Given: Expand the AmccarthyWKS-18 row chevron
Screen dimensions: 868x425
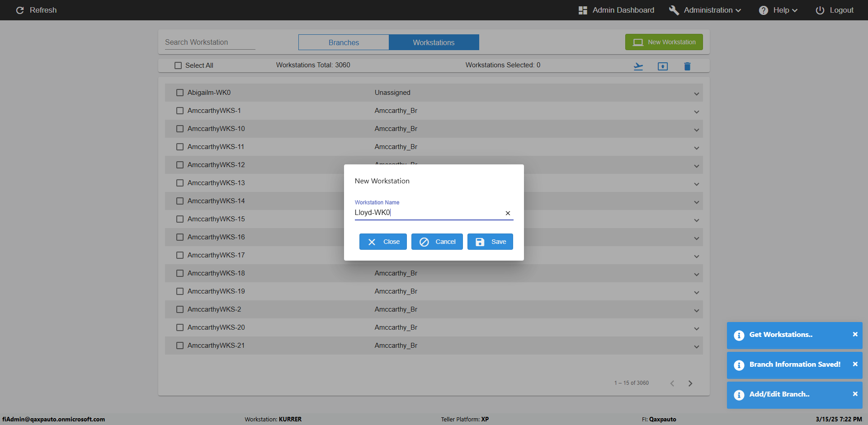Looking at the screenshot, I should [697, 275].
